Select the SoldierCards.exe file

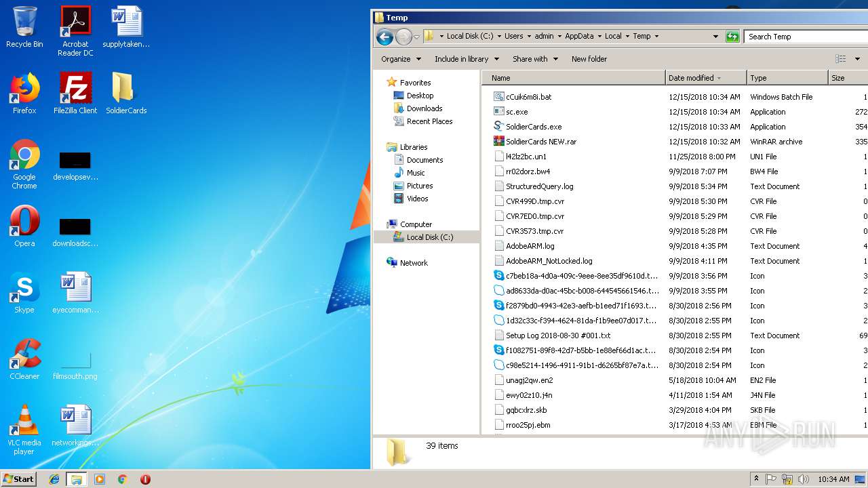(528, 127)
